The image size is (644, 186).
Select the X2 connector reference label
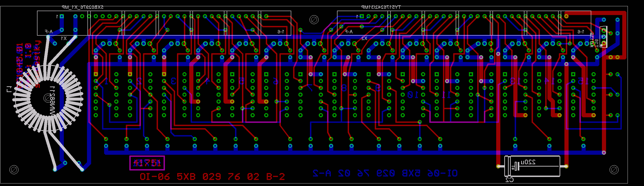364,38
